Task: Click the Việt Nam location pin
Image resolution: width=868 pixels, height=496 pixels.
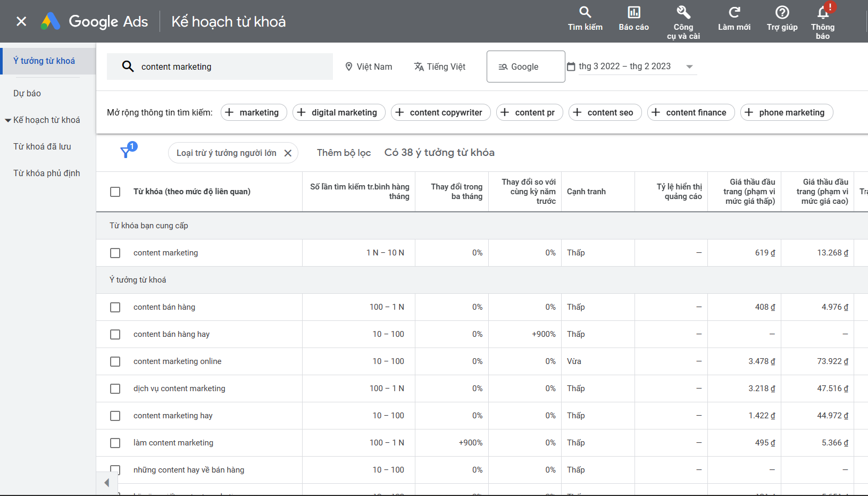Action: pos(349,67)
